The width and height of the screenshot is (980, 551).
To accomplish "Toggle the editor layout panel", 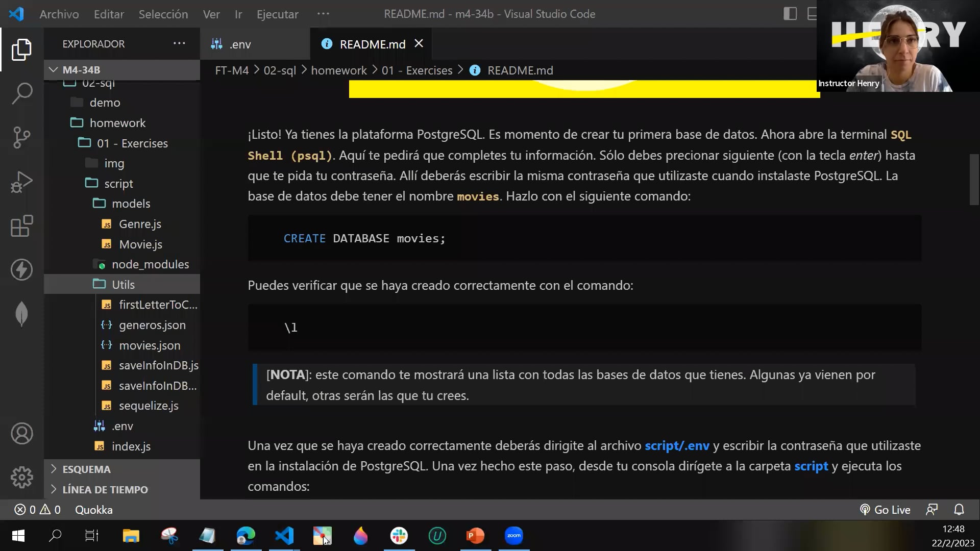I will point(812,14).
